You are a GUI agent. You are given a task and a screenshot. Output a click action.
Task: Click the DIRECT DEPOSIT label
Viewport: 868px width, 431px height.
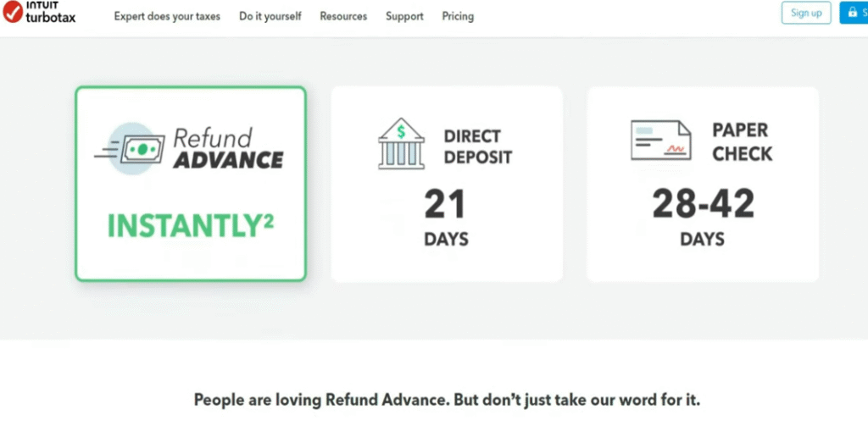pos(477,146)
